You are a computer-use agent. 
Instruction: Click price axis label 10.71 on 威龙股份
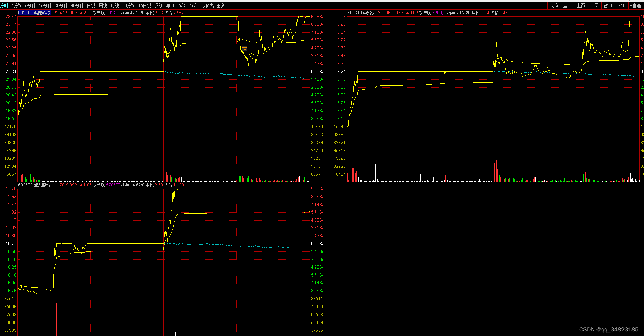(x=11, y=244)
